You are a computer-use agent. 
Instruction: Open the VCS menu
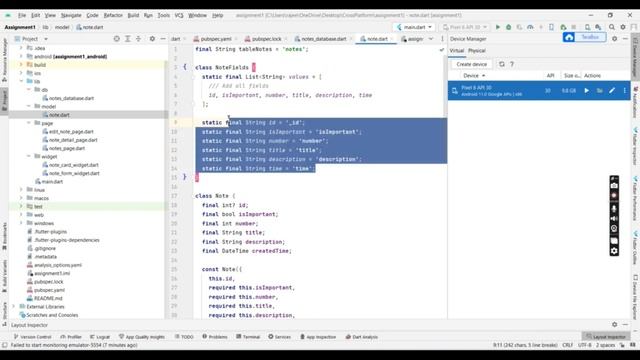(179, 15)
